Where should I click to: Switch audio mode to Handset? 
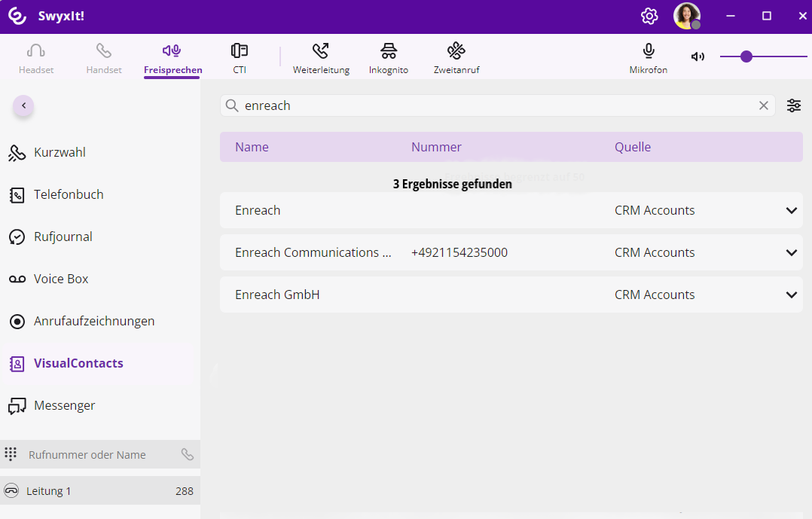pyautogui.click(x=104, y=58)
